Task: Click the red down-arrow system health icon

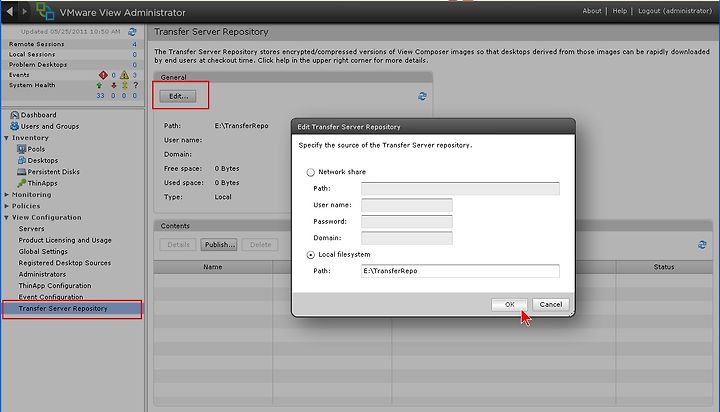Action: click(x=113, y=85)
